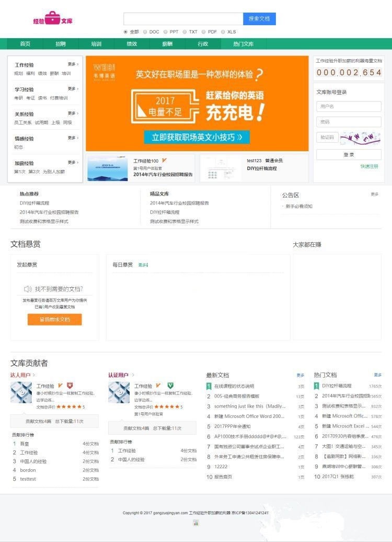The width and height of the screenshot is (392, 542).
Task: Click the 经验文库 briefcase logo
Action: [53, 19]
